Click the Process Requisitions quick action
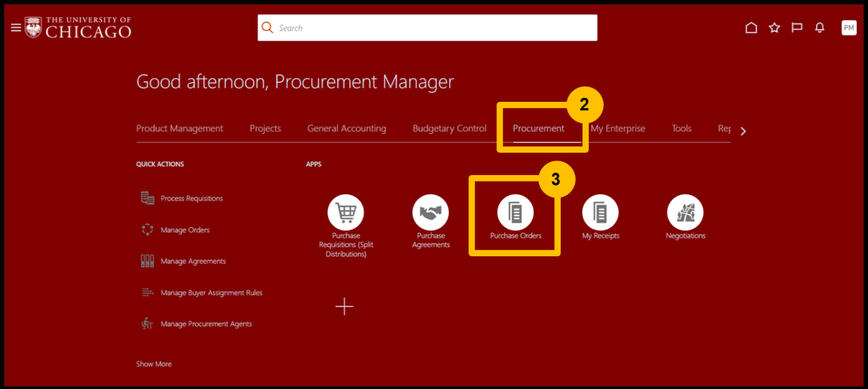This screenshot has height=389, width=868. (192, 198)
